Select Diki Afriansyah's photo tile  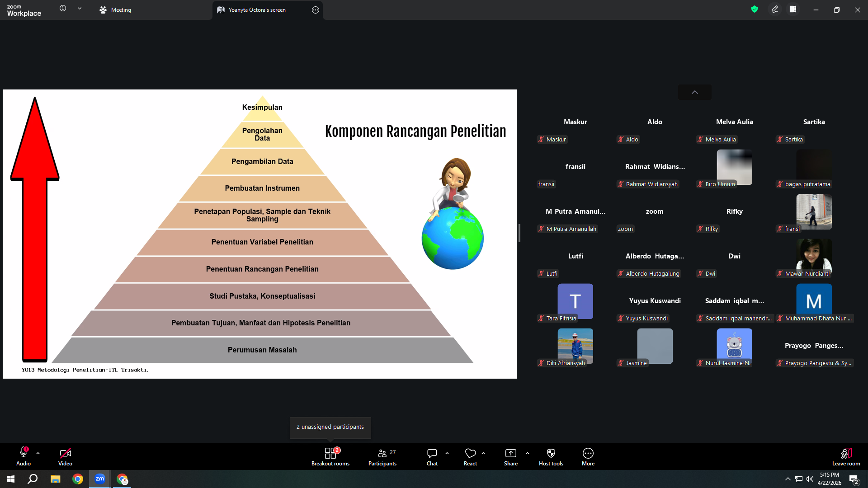(x=576, y=346)
